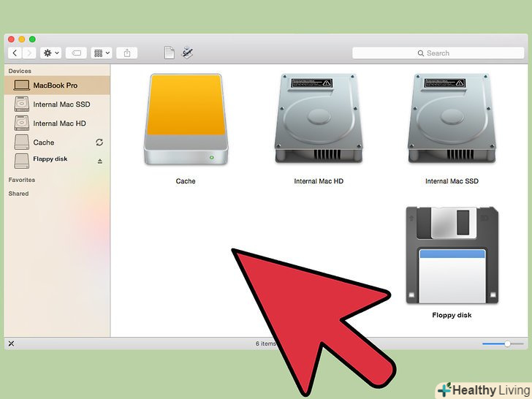
Task: Close the window with red button
Action: click(11, 39)
